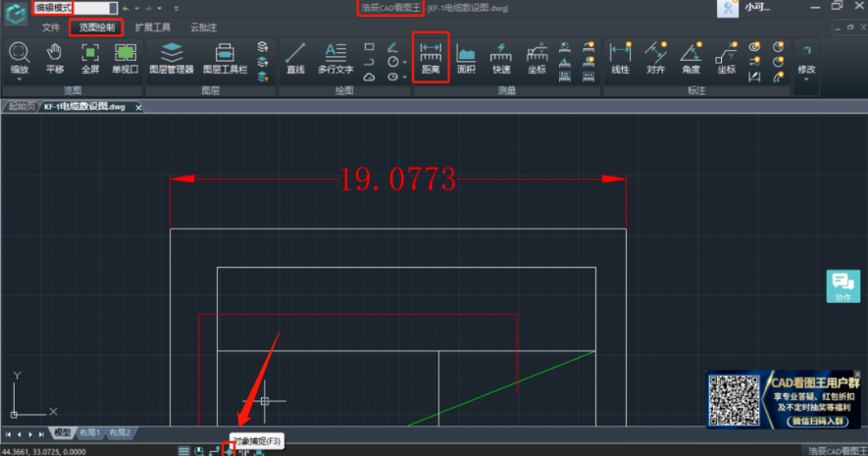Toggle the magnifier-style status bar button
The image size is (868, 456).
tap(199, 451)
